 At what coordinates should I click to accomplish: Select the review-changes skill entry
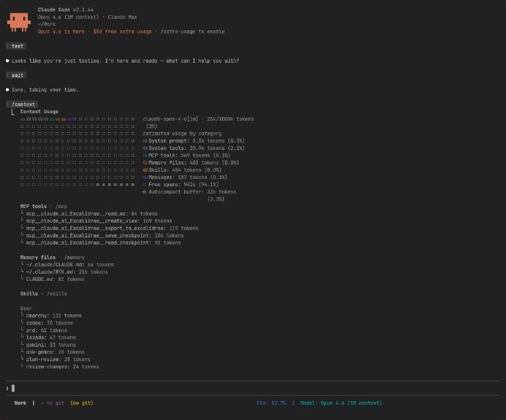[x=63, y=367]
